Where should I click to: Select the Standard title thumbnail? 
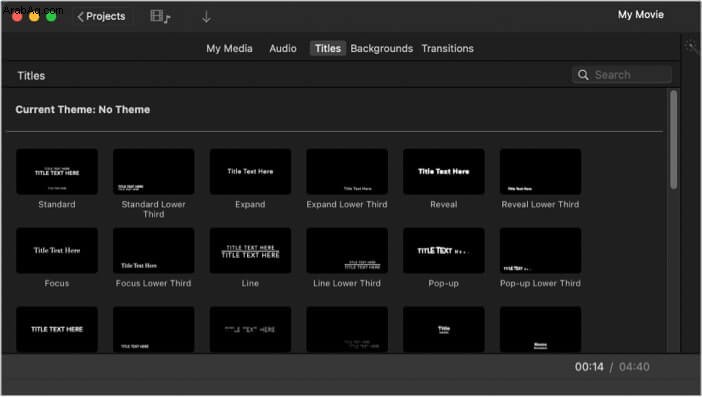57,171
